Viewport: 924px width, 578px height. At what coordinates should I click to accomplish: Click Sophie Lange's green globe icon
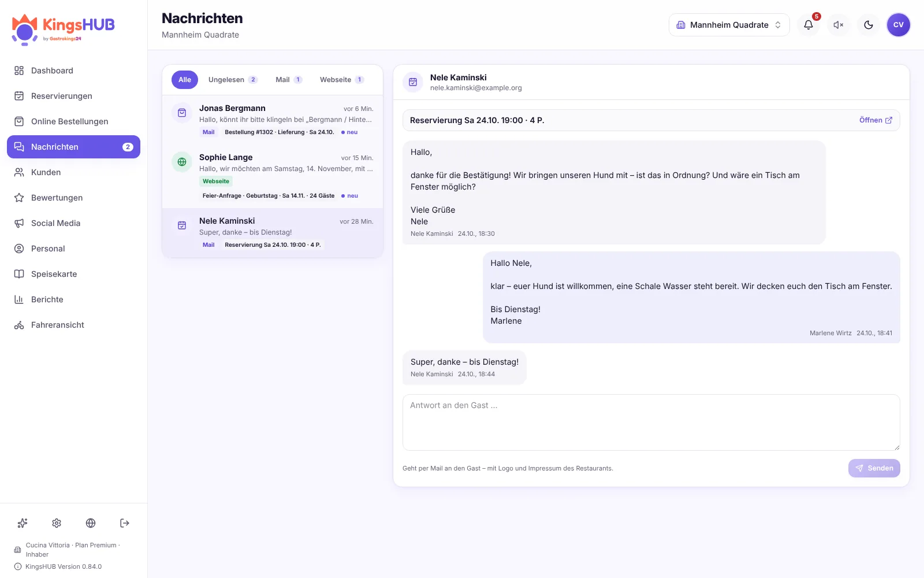(x=182, y=162)
